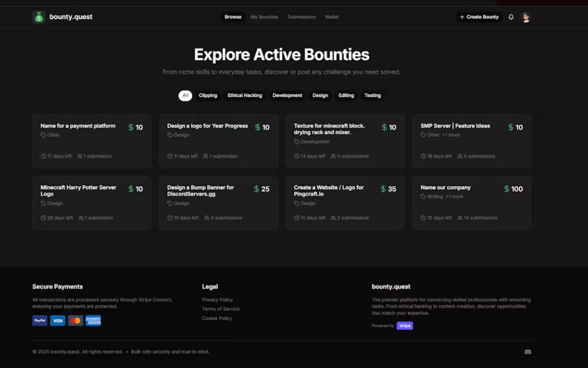Open the Terms of Service link
588x368 pixels.
[x=221, y=309]
